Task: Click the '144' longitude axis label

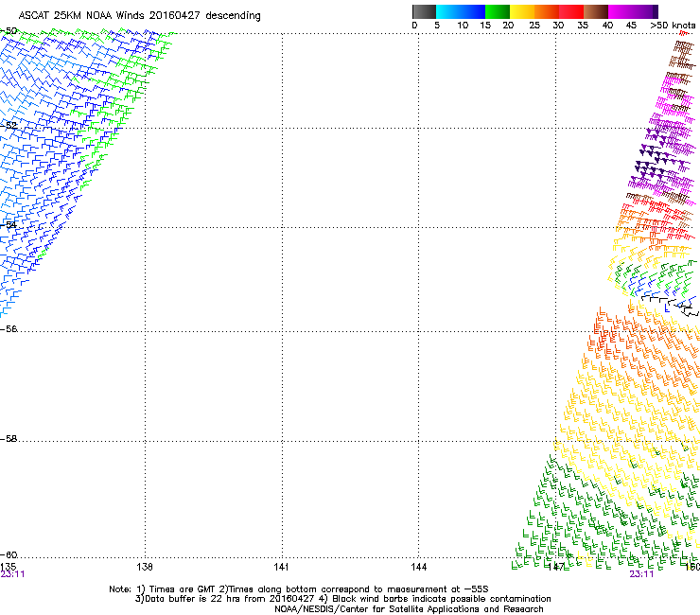Action: [x=418, y=567]
